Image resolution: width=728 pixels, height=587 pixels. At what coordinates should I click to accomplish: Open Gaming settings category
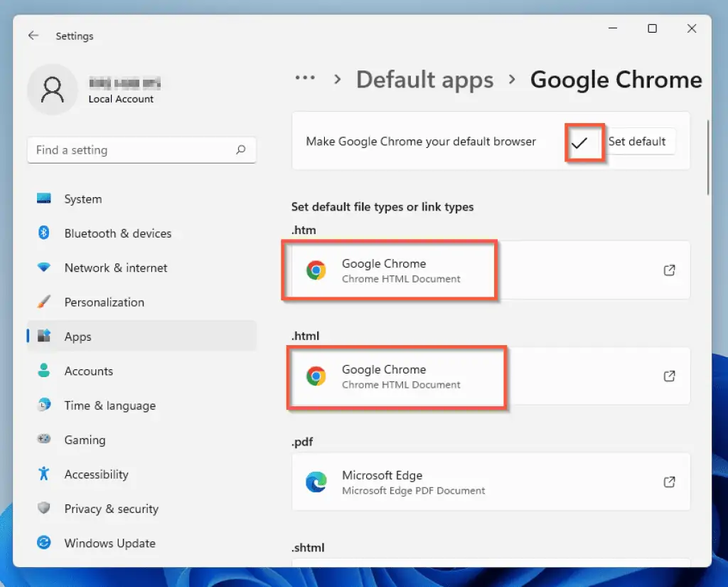(142, 440)
